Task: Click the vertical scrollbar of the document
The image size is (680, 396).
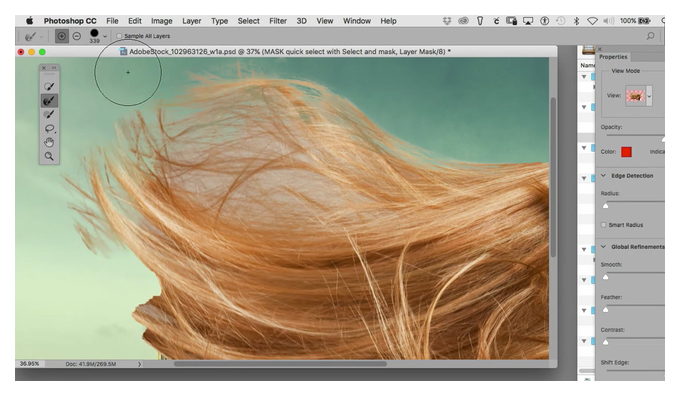Action: (553, 177)
